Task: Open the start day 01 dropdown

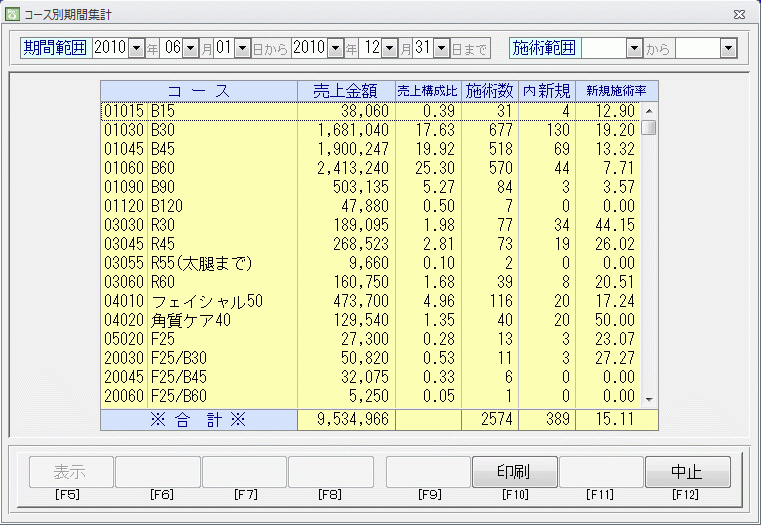Action: click(x=243, y=49)
